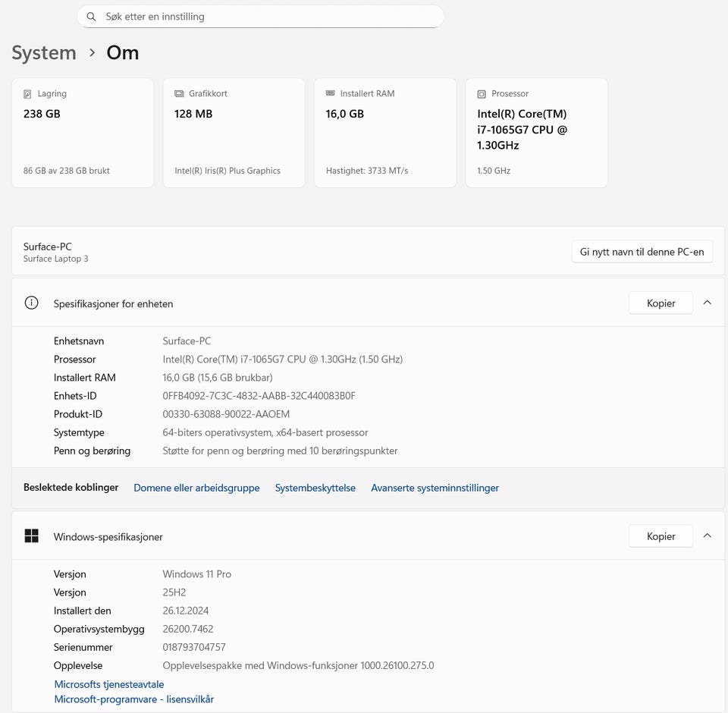Open the Systembeskyttelse link

pyautogui.click(x=315, y=488)
